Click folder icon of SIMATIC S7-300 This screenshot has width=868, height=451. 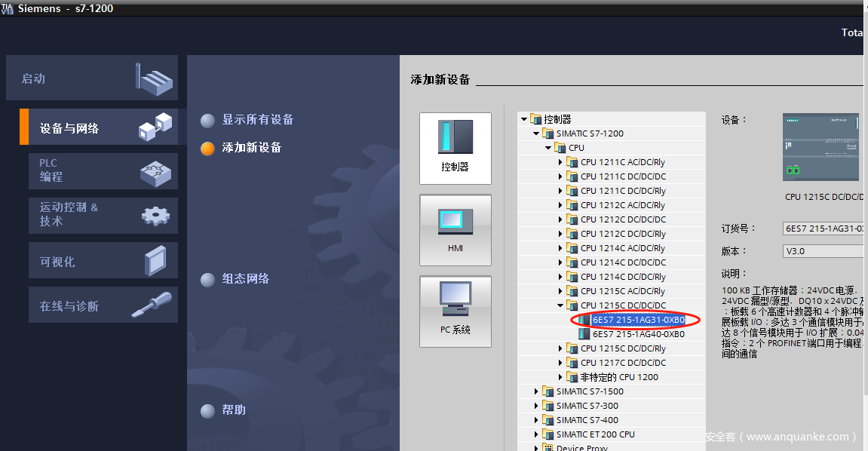[547, 406]
